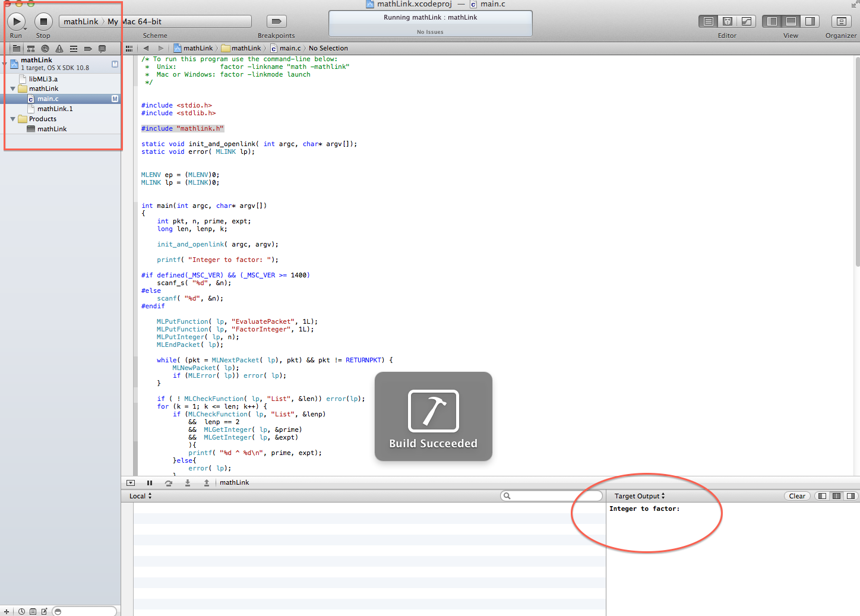This screenshot has width=860, height=616.
Task: Switch to the Version editor
Action: 747,21
